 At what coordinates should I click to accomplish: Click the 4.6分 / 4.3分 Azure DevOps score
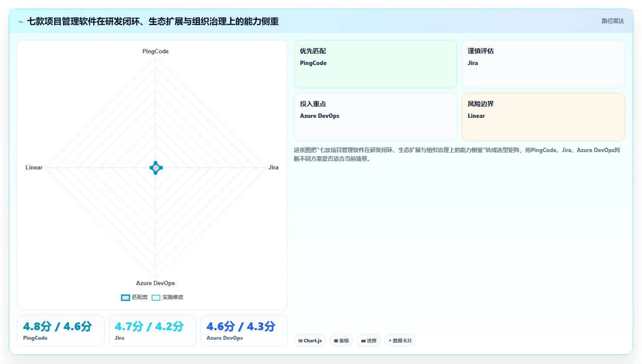(244, 331)
